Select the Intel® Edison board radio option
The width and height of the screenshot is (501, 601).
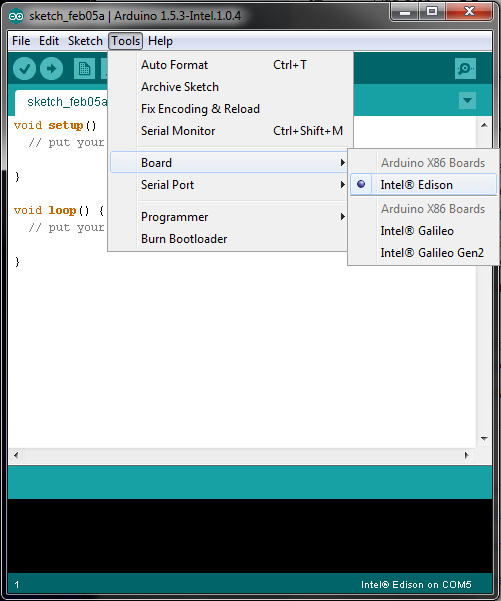pos(423,185)
